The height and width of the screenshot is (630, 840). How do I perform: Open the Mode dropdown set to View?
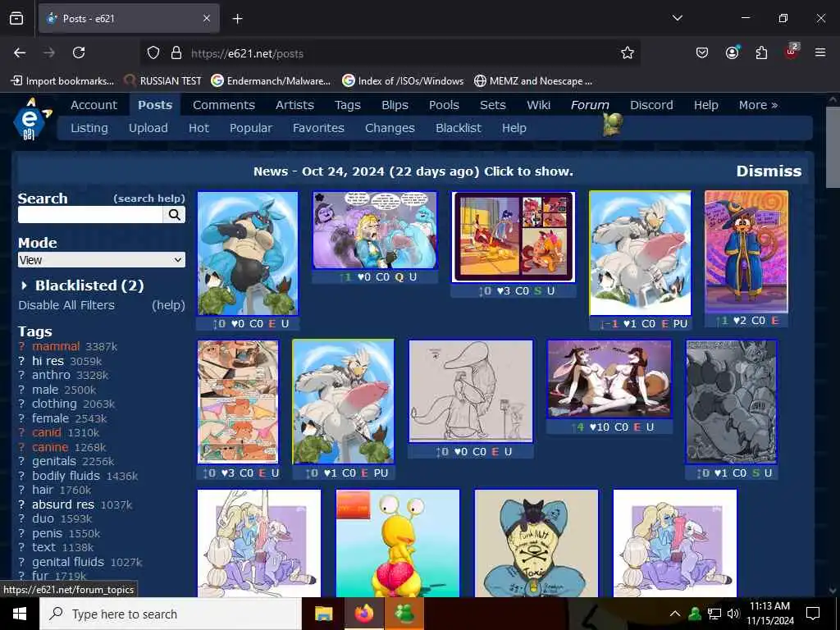(102, 260)
